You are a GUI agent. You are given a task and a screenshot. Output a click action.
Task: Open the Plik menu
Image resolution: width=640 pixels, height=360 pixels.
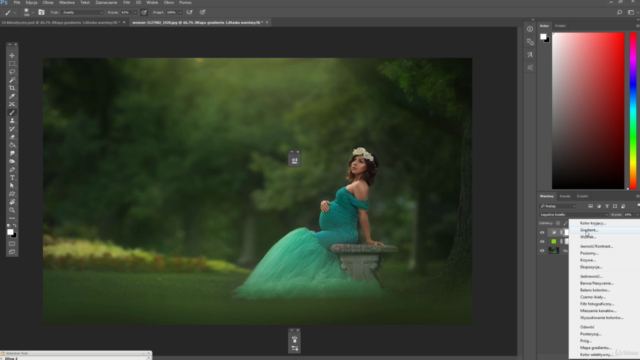[17, 2]
